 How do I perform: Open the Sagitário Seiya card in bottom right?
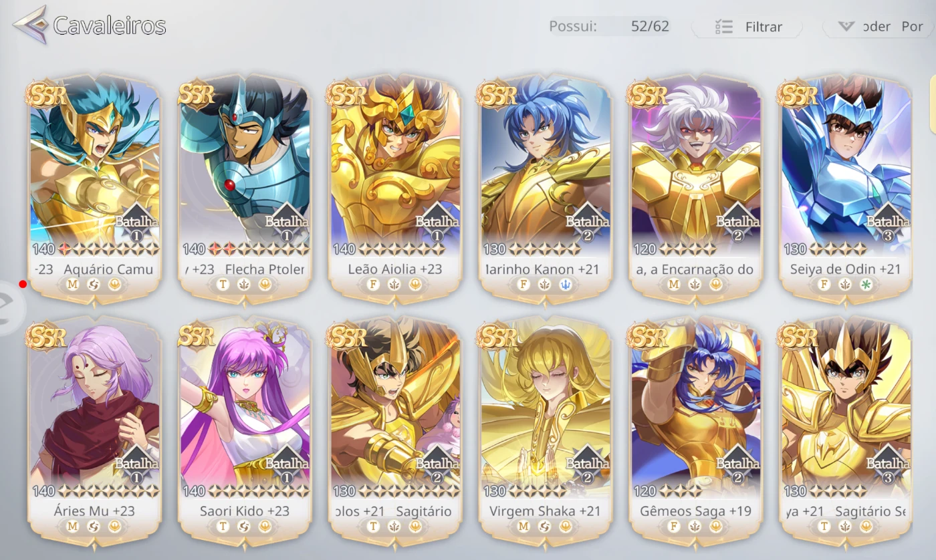(x=845, y=432)
